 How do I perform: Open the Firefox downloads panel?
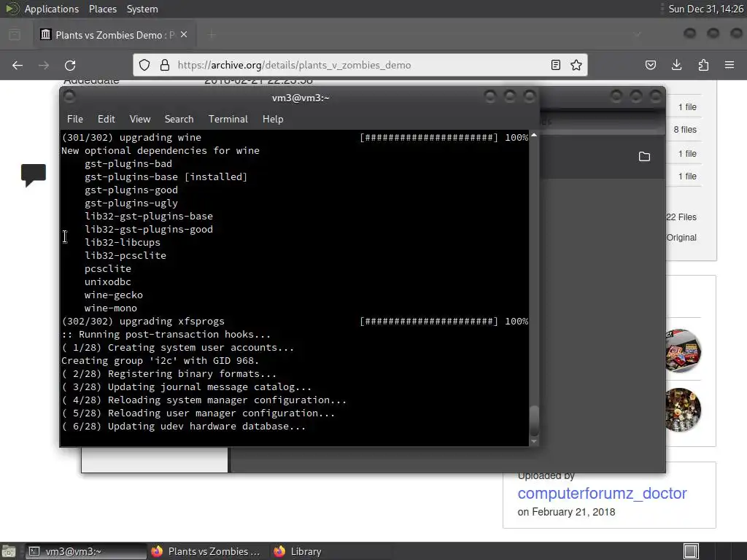tap(676, 65)
